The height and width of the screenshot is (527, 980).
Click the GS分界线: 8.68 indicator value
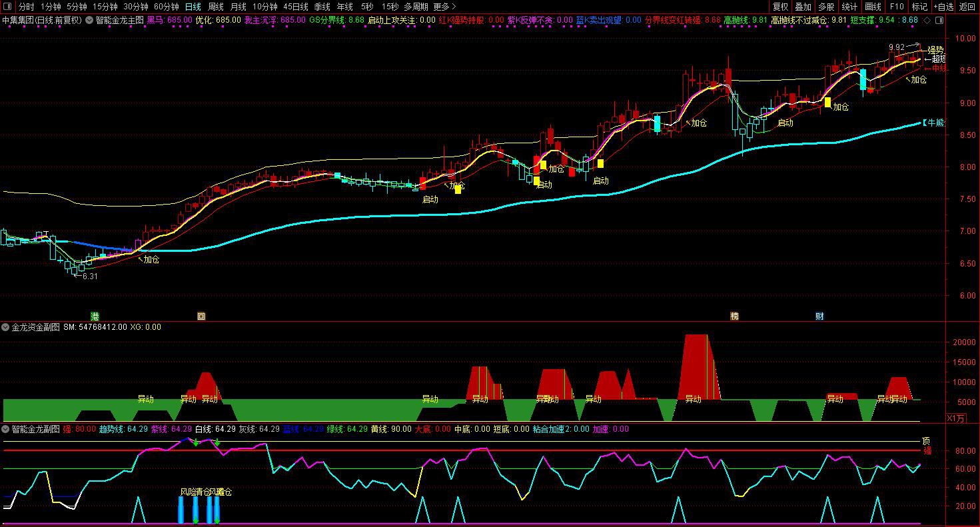[336, 20]
